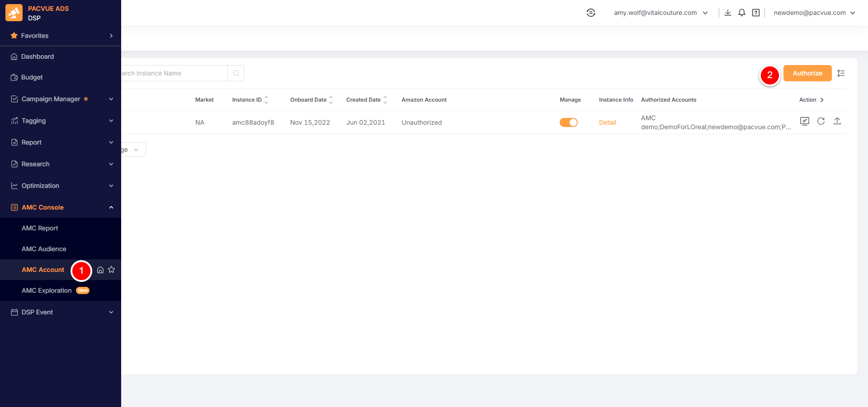868x407 pixels.
Task: Sort by Instance ID column arrows
Action: coord(266,100)
